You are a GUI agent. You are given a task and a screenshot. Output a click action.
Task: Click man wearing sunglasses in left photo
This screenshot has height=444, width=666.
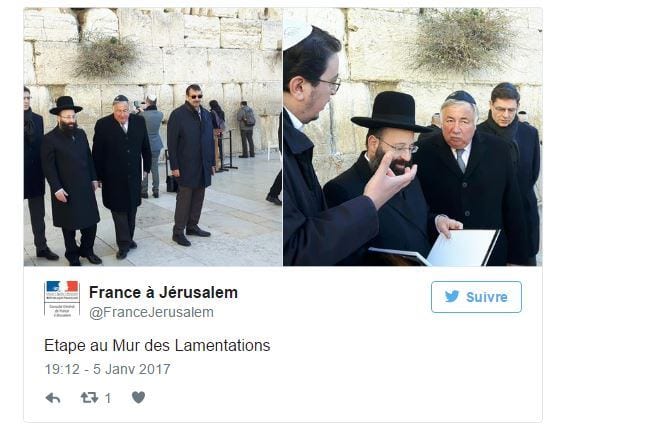tap(191, 166)
